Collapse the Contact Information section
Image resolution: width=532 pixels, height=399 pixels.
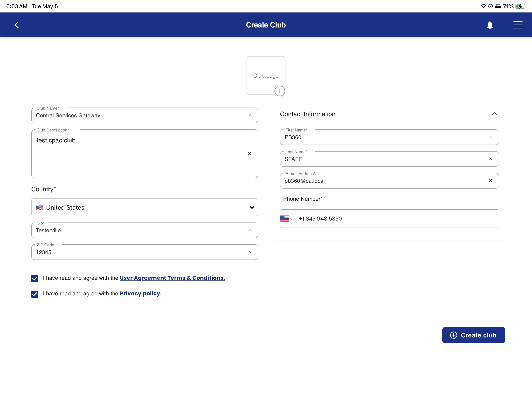click(494, 114)
